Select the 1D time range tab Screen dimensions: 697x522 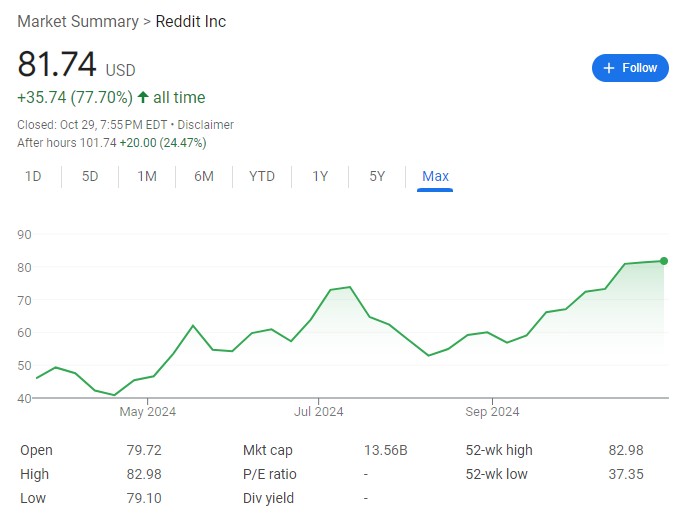[x=33, y=176]
